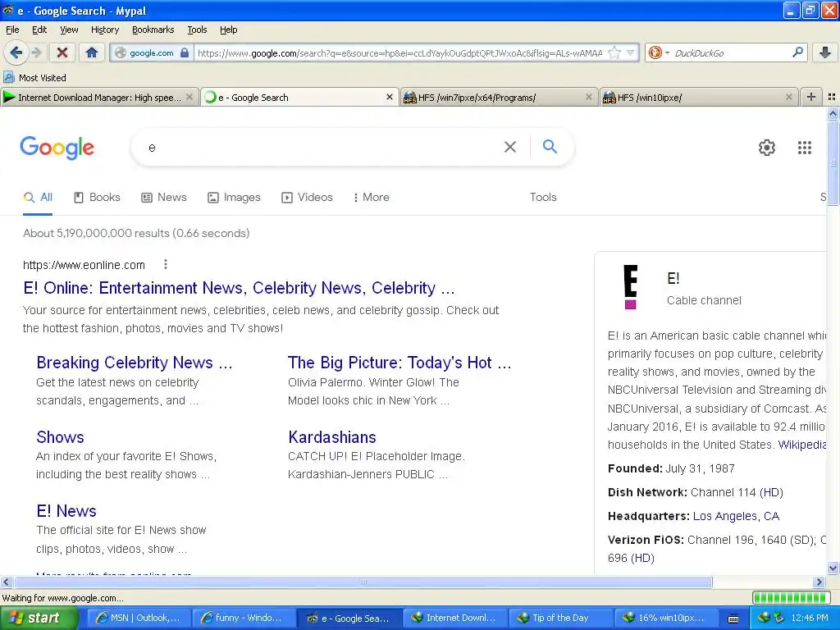
Task: Switch to Books results
Action: tap(97, 197)
